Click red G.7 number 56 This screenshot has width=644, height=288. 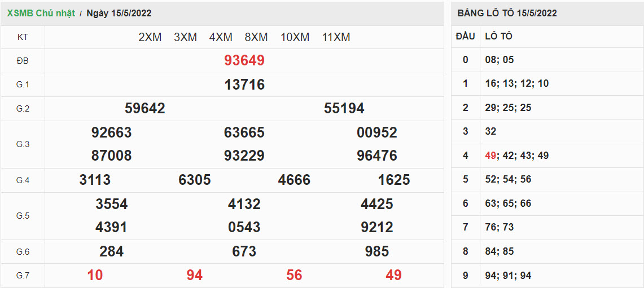(294, 275)
